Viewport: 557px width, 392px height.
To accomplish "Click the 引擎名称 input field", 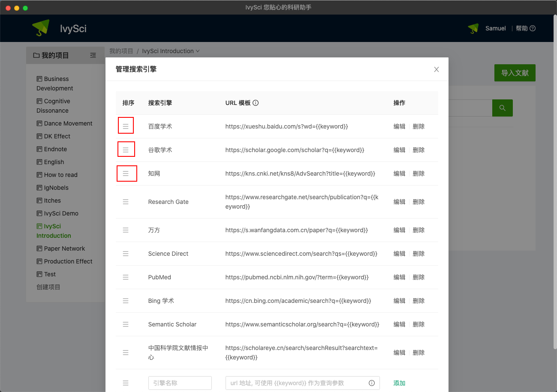I will pyautogui.click(x=180, y=383).
